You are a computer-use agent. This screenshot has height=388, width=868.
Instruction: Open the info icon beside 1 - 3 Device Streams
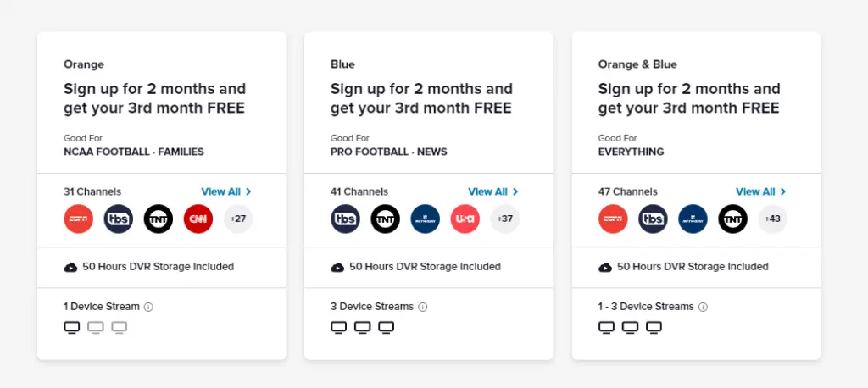(x=703, y=307)
